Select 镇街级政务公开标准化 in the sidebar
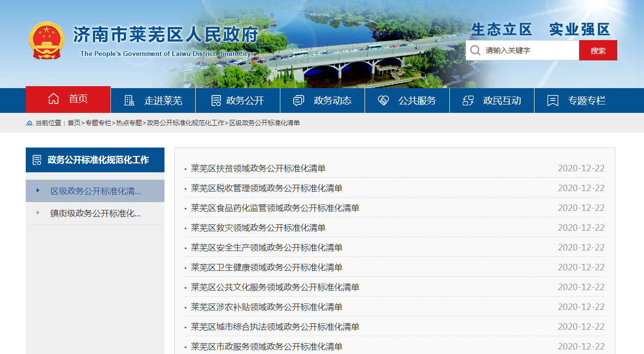The height and width of the screenshot is (354, 644). [95, 213]
